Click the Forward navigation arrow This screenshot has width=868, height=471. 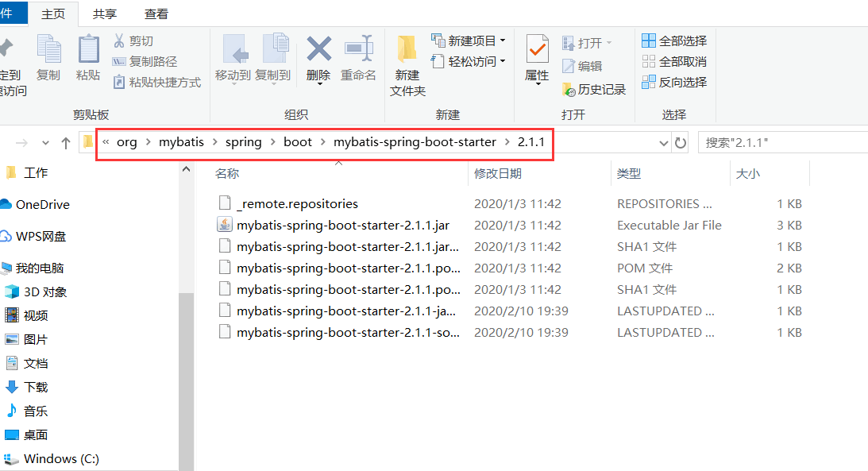[x=21, y=143]
